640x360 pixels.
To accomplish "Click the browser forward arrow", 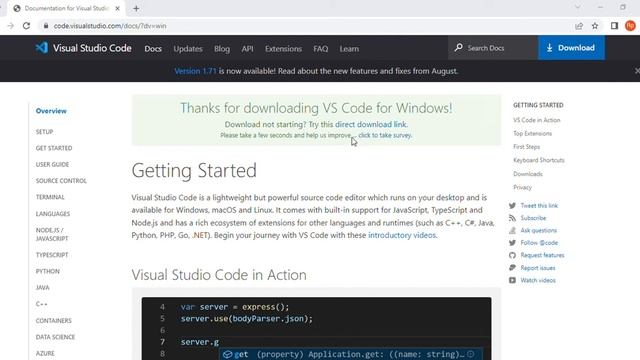I will point(11,26).
